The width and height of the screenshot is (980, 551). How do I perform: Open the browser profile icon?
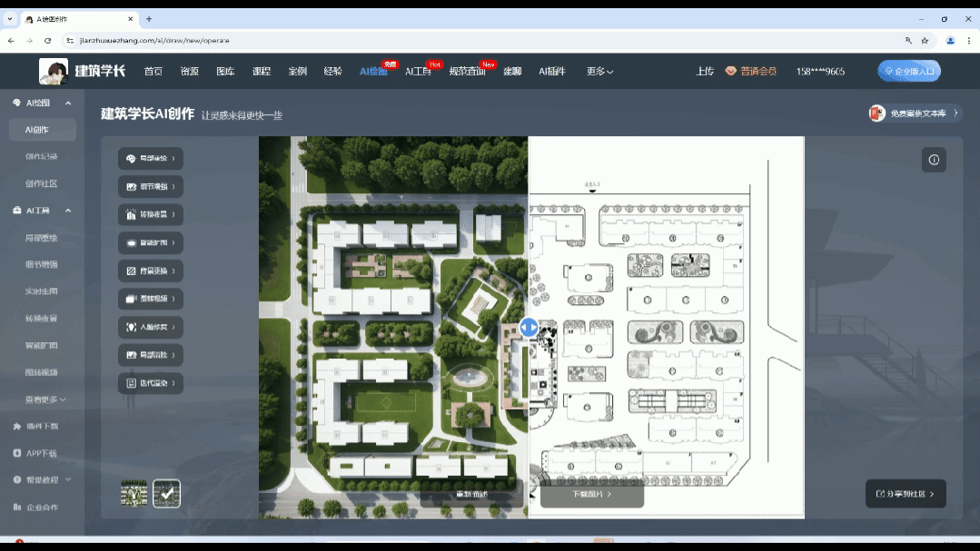click(951, 41)
